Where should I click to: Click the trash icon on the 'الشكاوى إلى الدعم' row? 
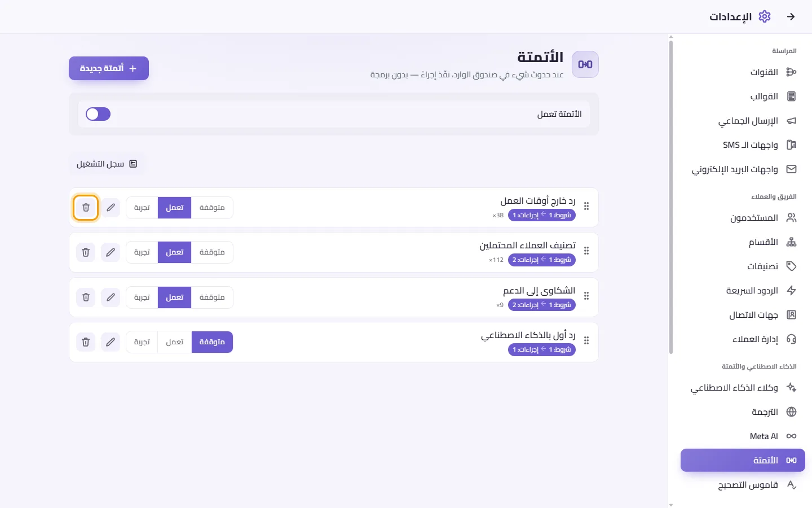pyautogui.click(x=86, y=297)
